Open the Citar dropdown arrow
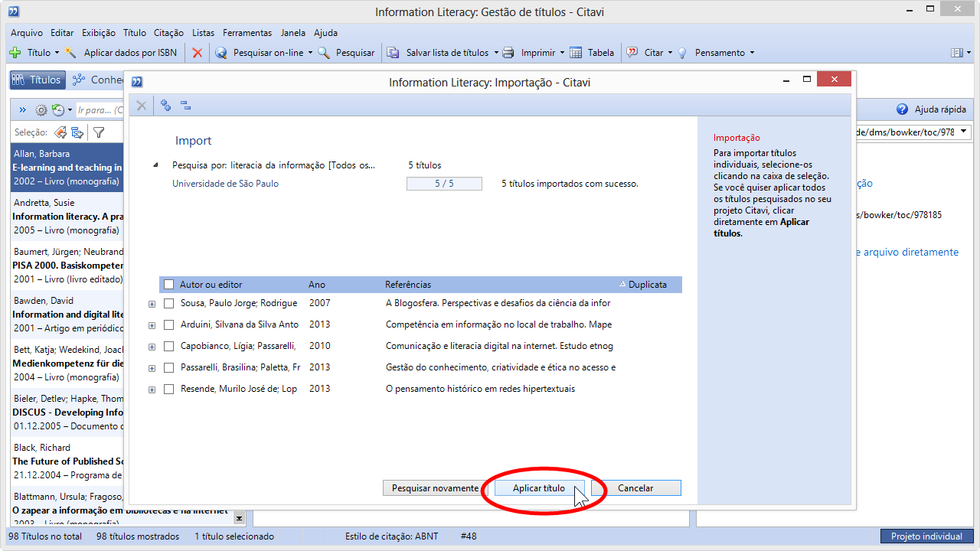The width and height of the screenshot is (980, 551). tap(670, 53)
